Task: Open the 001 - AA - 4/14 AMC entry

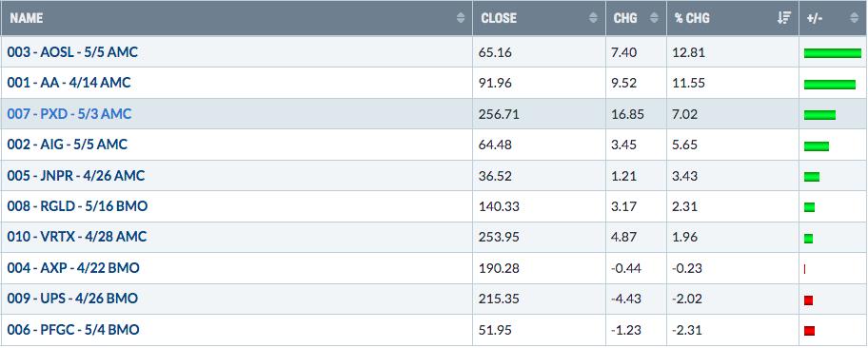Action: [69, 83]
